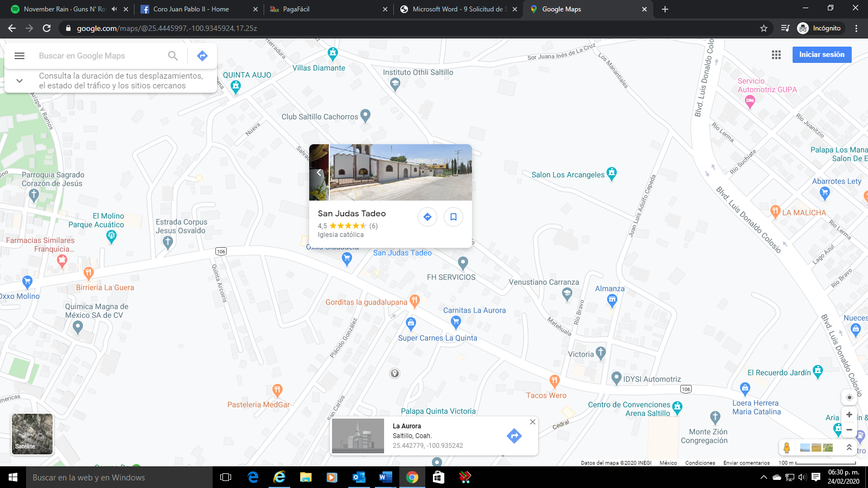Click the El Molino Parque Acuático marker
The height and width of the screenshot is (488, 868).
pyautogui.click(x=111, y=236)
